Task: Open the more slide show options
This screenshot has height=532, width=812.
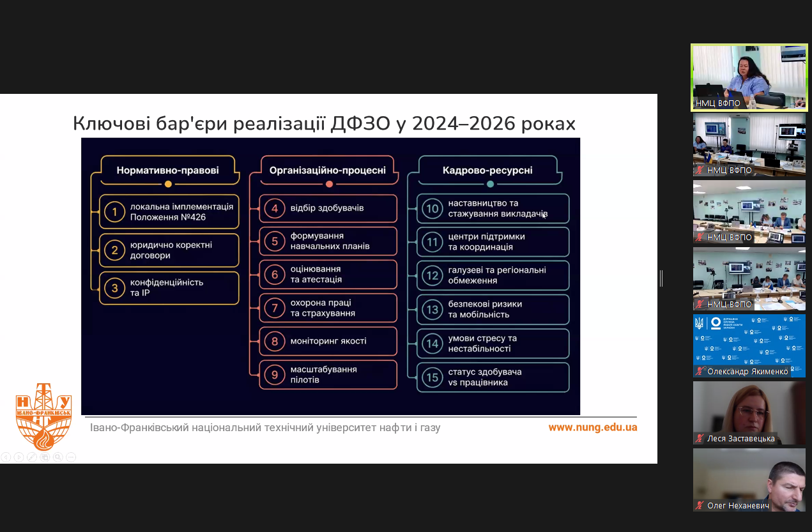Action: (x=71, y=457)
